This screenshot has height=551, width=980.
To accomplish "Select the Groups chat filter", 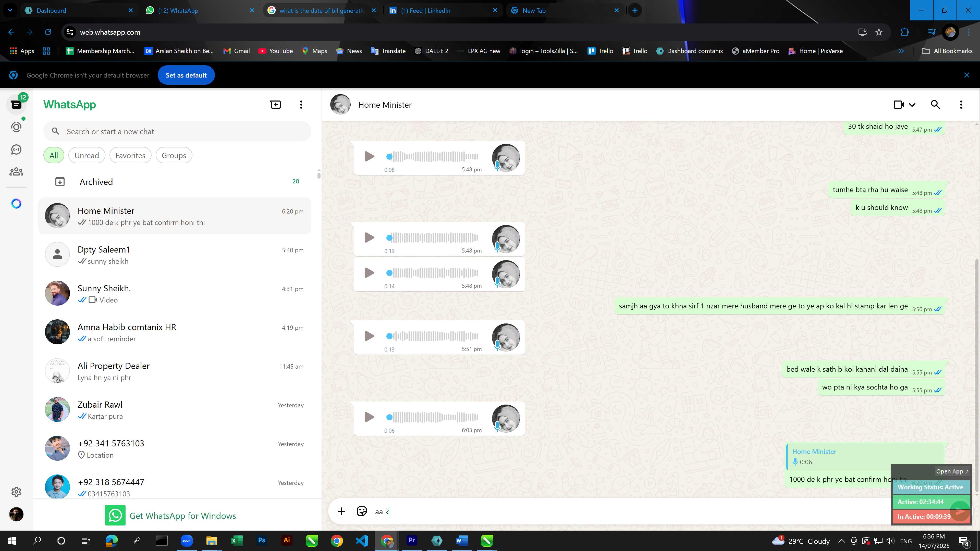I will pos(174,156).
